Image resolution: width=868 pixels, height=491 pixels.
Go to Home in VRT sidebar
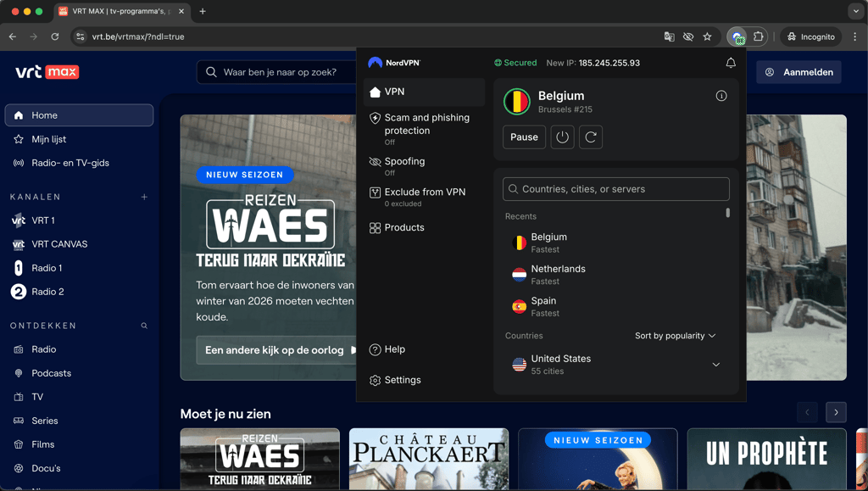click(79, 115)
